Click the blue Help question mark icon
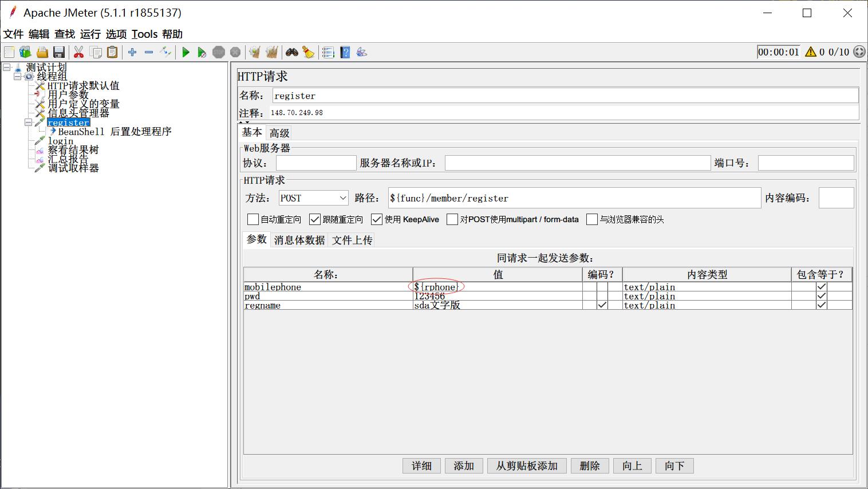Image resolution: width=868 pixels, height=489 pixels. tap(345, 53)
